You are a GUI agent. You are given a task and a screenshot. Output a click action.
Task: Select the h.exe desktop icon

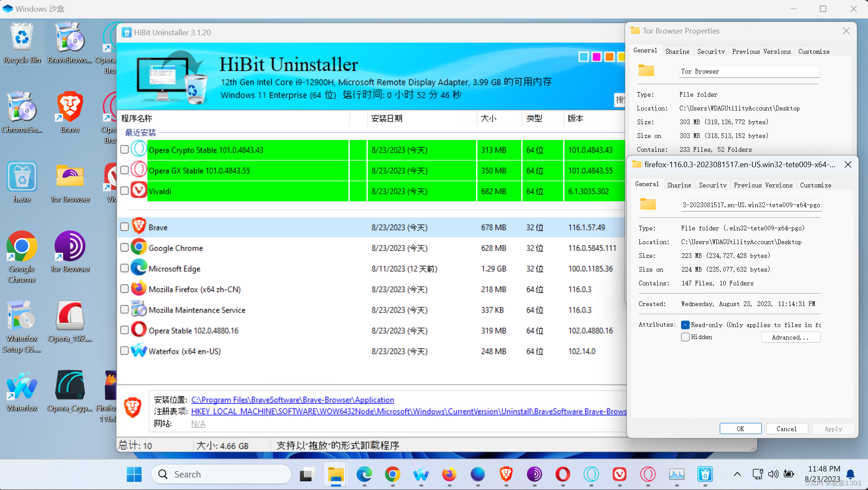(22, 182)
